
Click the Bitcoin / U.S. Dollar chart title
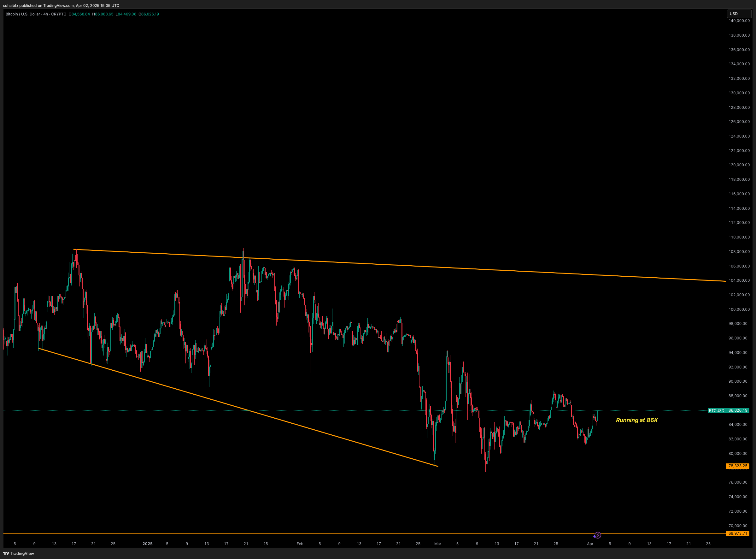[36, 14]
